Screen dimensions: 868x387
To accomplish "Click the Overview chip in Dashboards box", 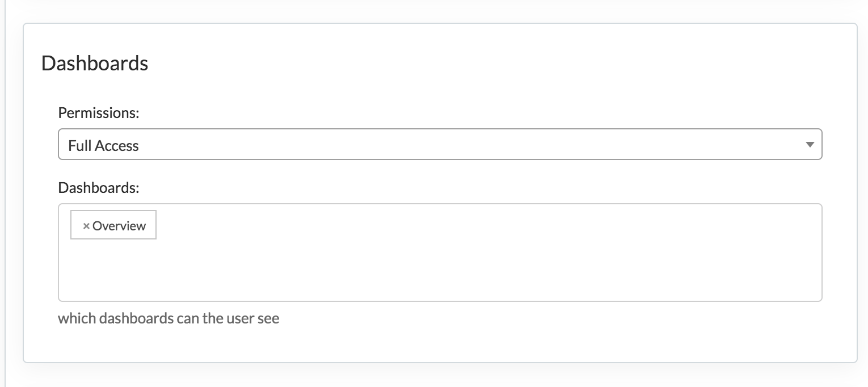I will (113, 226).
